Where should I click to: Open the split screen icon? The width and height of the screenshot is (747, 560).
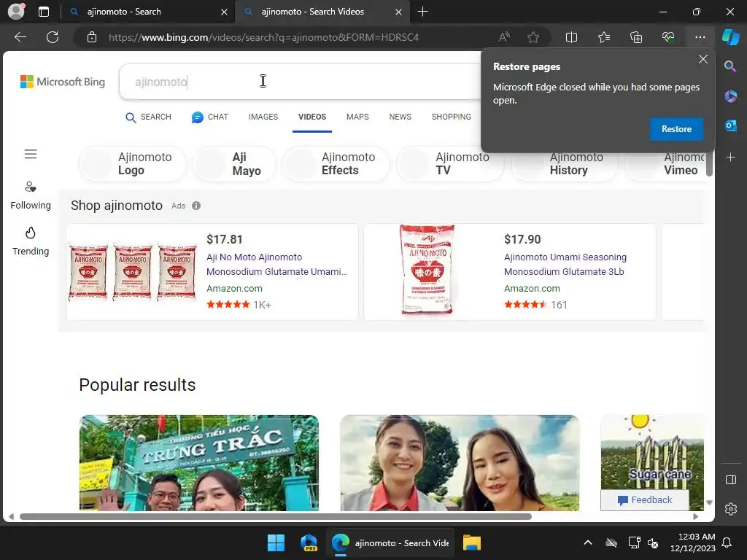571,37
